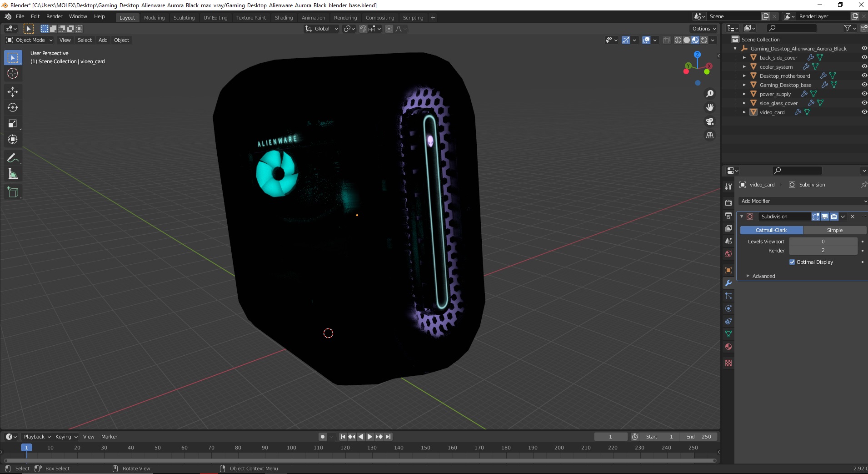The height and width of the screenshot is (474, 868).
Task: Jump to the timeline end frame button
Action: [388, 437]
